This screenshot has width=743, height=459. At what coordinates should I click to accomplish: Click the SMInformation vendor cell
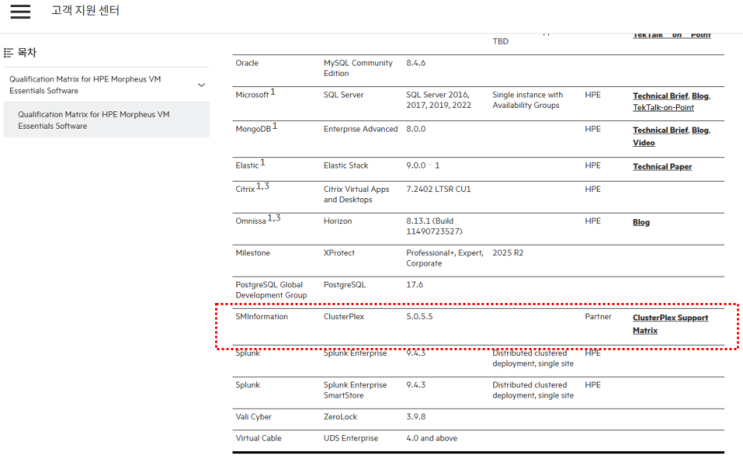coord(262,317)
